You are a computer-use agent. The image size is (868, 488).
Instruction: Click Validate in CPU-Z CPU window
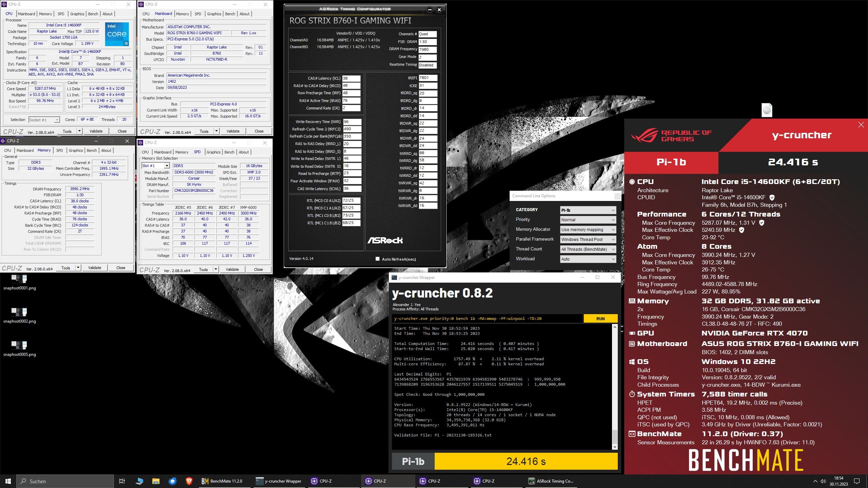tap(96, 131)
